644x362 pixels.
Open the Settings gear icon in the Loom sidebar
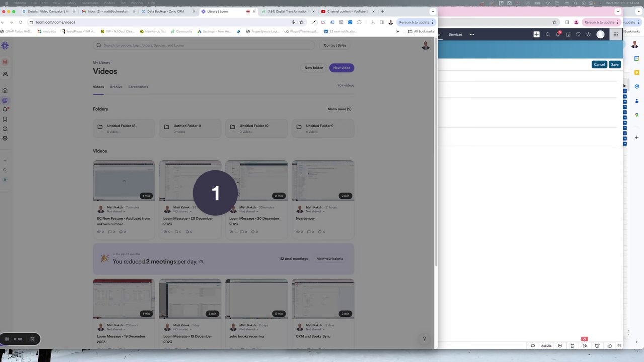point(5,138)
